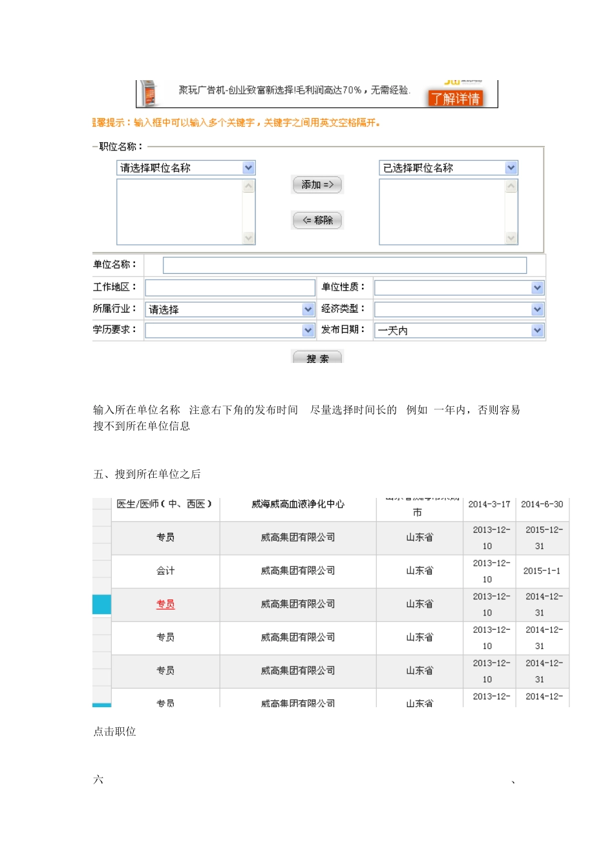This screenshot has width=614, height=868.
Task: Click 山东省 in the 会计 row
Action: point(419,571)
